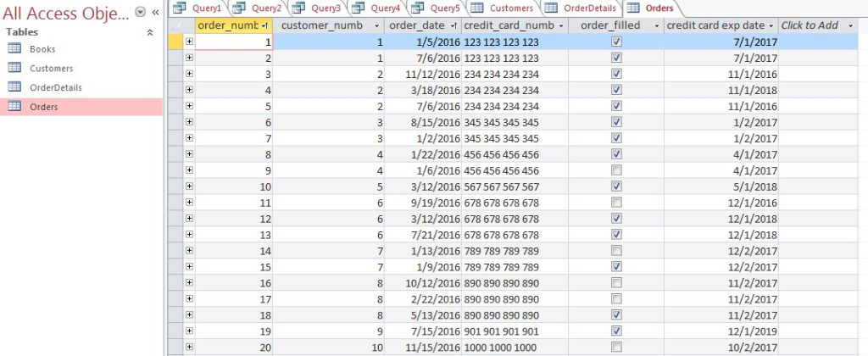Click the Query1 tab icon
Viewport: 868px width, 356px height.
[179, 8]
